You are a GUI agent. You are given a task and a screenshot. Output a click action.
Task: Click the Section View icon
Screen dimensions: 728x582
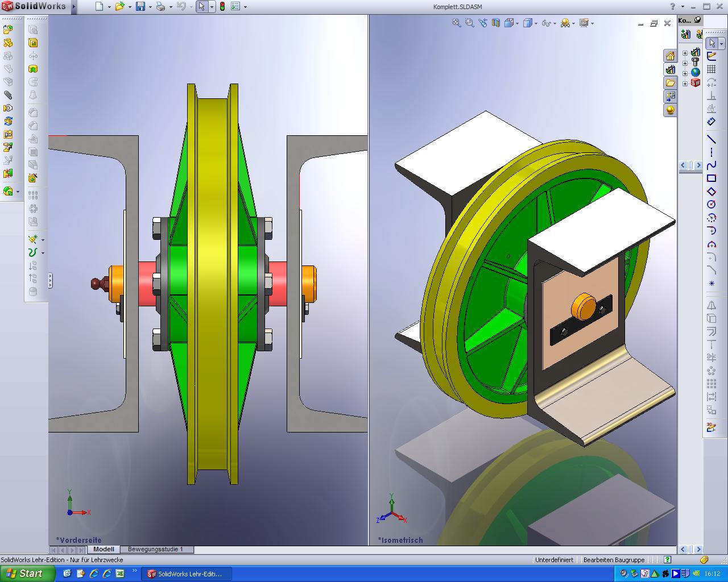(496, 23)
